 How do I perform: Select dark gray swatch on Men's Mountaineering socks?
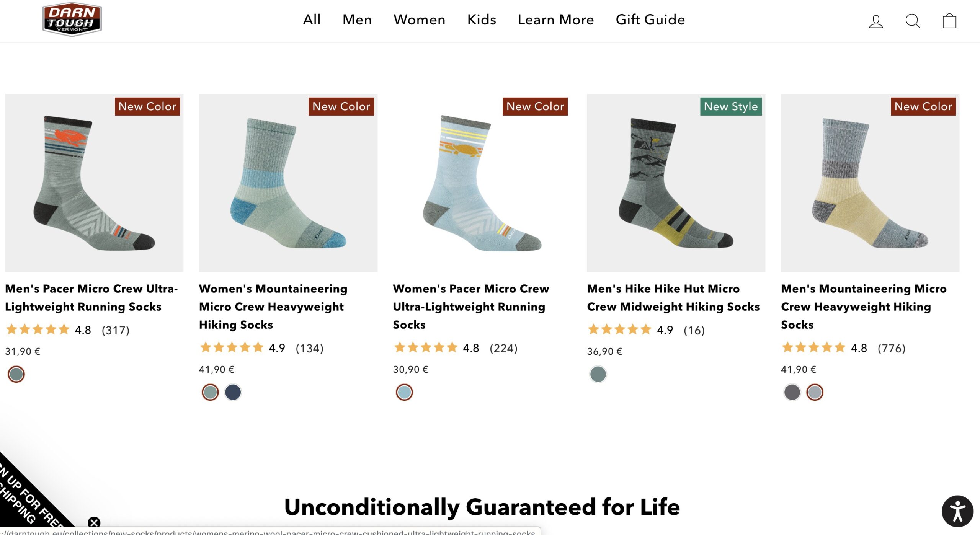click(792, 392)
